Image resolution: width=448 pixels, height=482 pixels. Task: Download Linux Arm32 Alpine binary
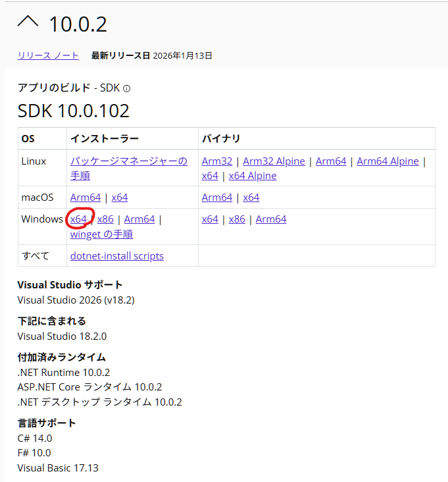(x=274, y=161)
